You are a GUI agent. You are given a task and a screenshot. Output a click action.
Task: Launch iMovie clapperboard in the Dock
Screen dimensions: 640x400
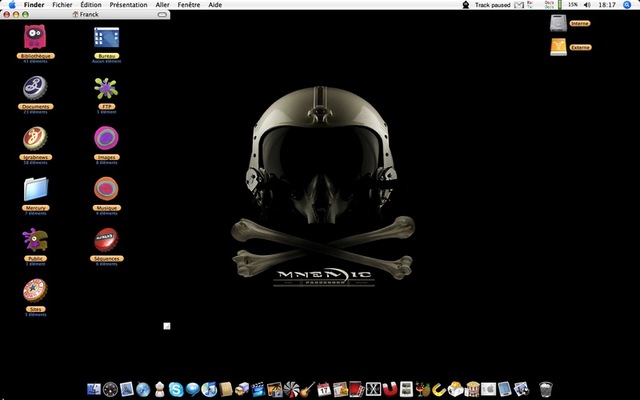[x=258, y=389]
